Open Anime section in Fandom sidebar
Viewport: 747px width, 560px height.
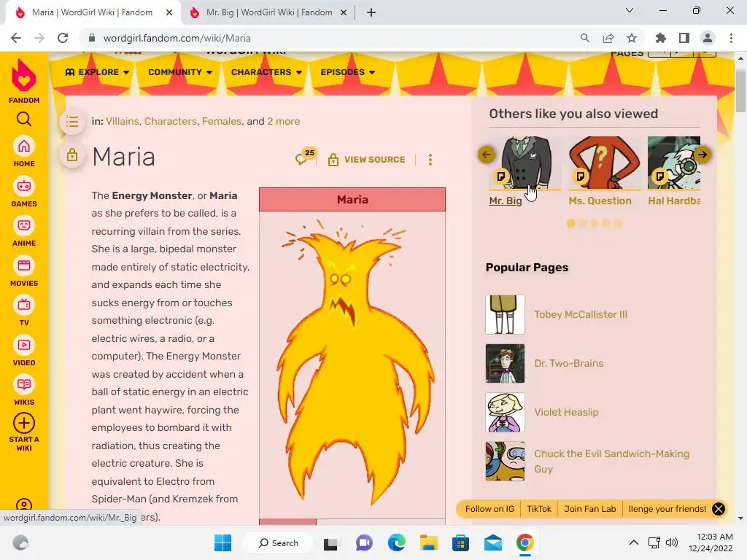coord(24,231)
